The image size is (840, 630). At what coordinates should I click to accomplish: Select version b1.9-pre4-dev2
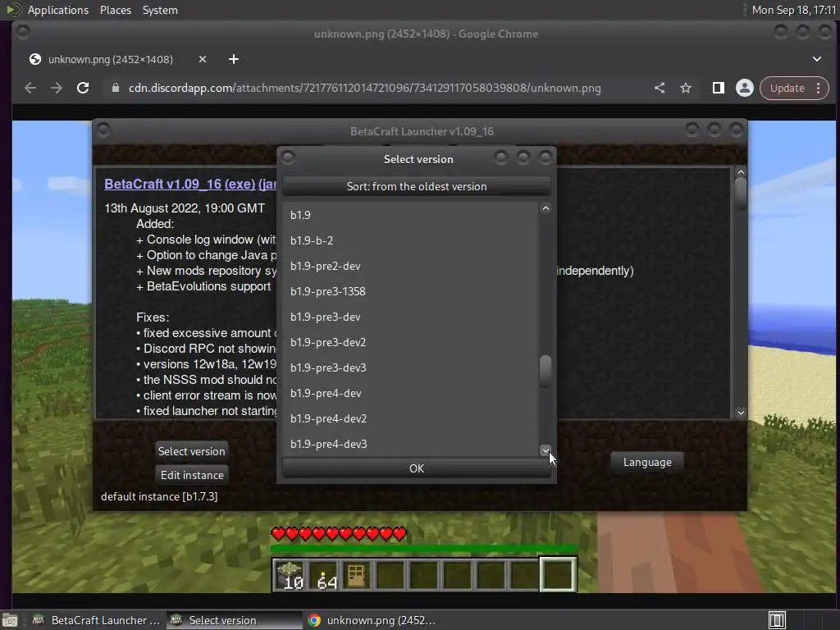point(410,418)
